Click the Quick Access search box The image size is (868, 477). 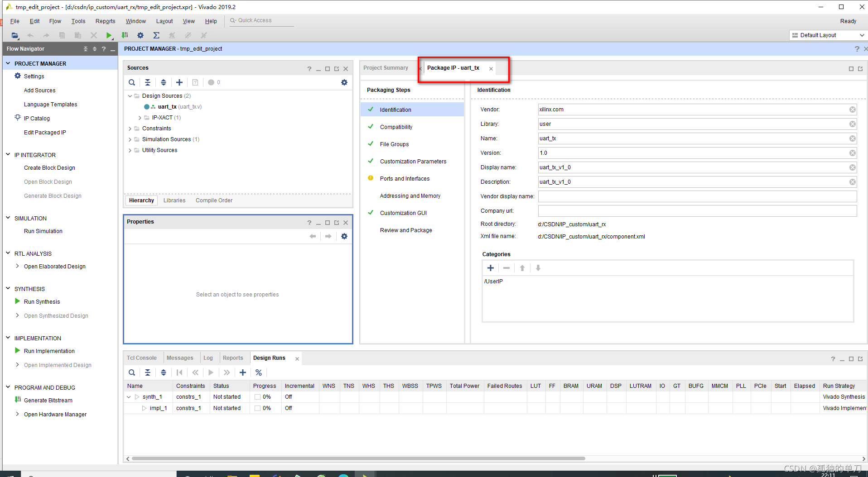click(x=262, y=21)
